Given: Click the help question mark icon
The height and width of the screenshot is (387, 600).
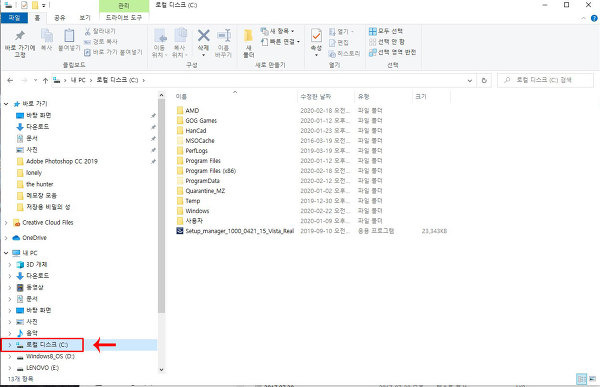Looking at the screenshot, I should pos(594,18).
